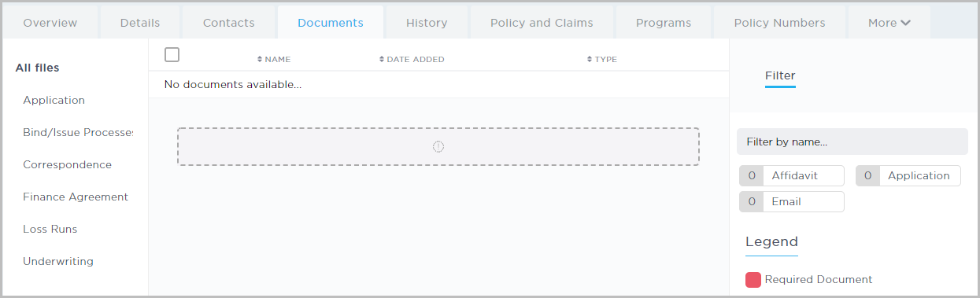This screenshot has height=298, width=980.
Task: Open the Finance Agreement category
Action: click(x=76, y=197)
